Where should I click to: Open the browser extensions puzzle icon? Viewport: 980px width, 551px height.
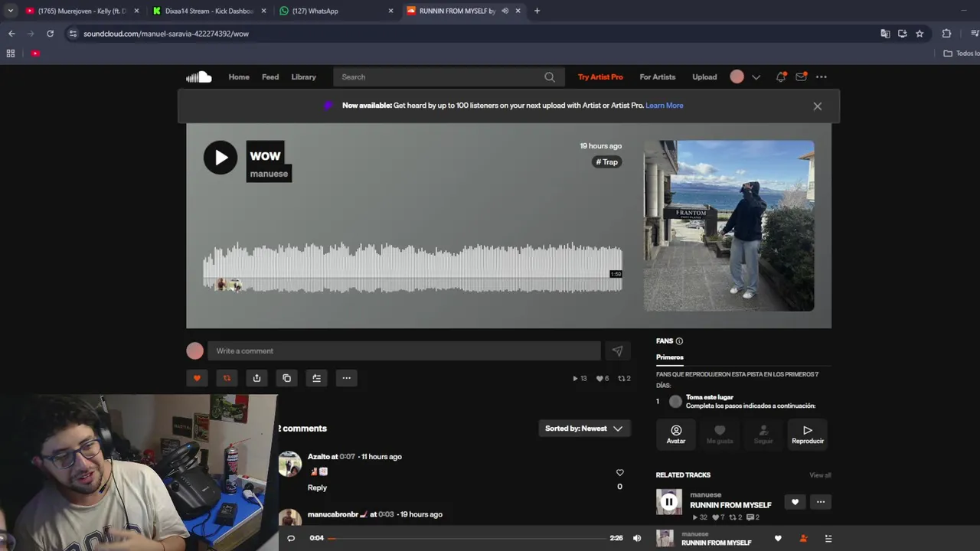(946, 34)
